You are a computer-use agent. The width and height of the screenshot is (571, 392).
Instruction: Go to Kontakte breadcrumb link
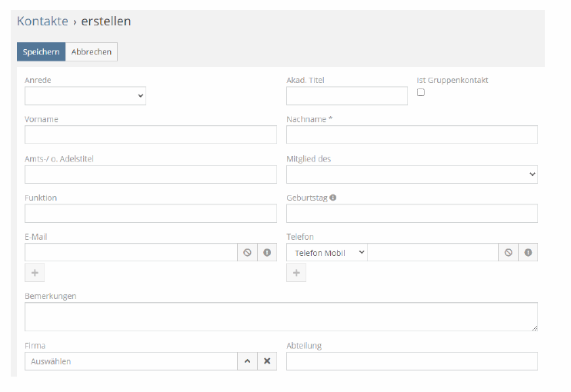42,22
